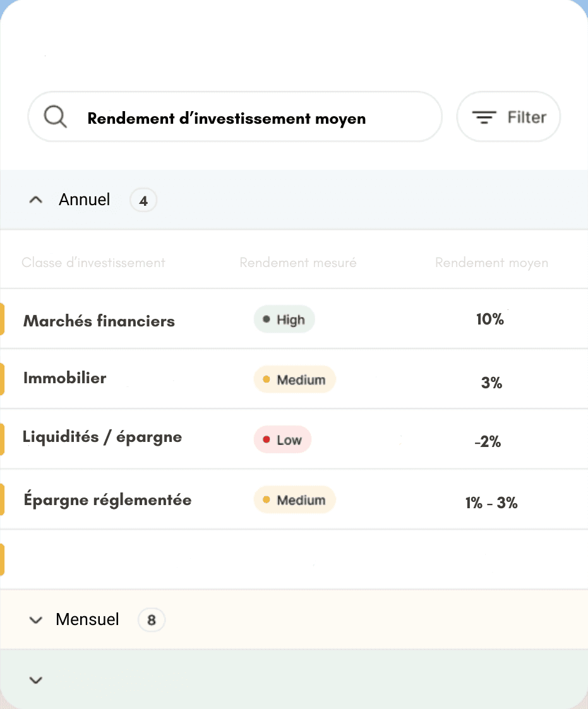Click the count badge showing 8 beside Mensuel

tap(151, 619)
